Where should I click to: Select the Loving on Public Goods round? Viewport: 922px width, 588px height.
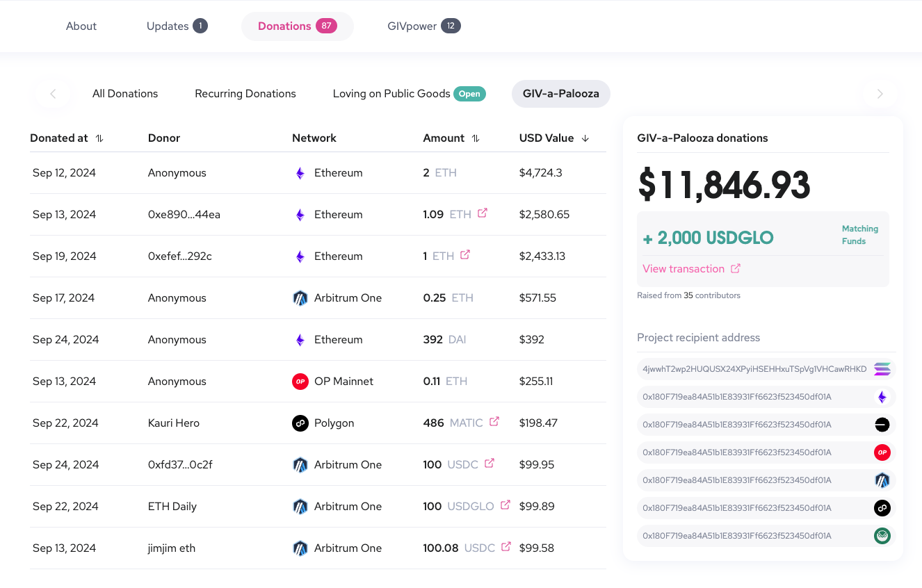[x=409, y=94]
